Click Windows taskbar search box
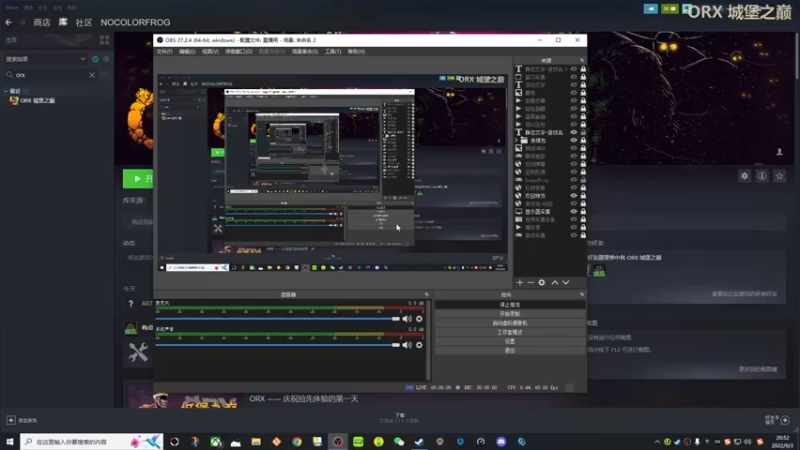 [92, 442]
